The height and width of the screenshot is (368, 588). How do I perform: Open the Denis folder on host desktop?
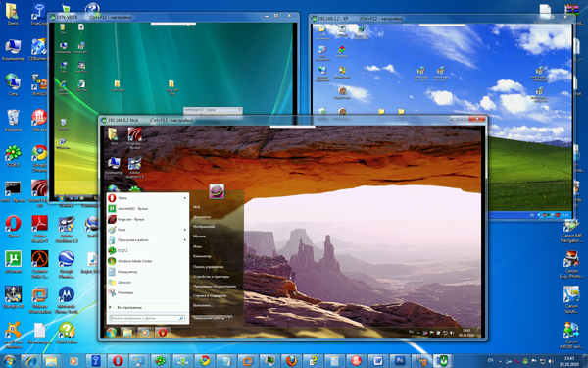point(13,14)
